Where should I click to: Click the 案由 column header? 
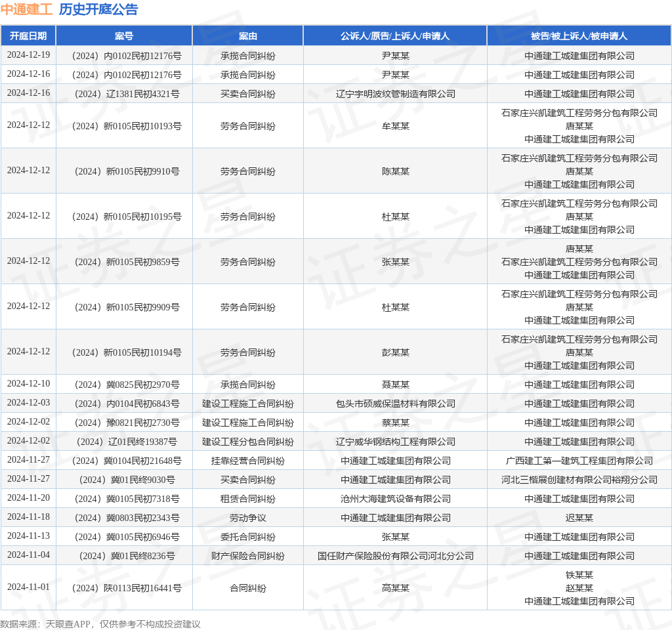(247, 36)
